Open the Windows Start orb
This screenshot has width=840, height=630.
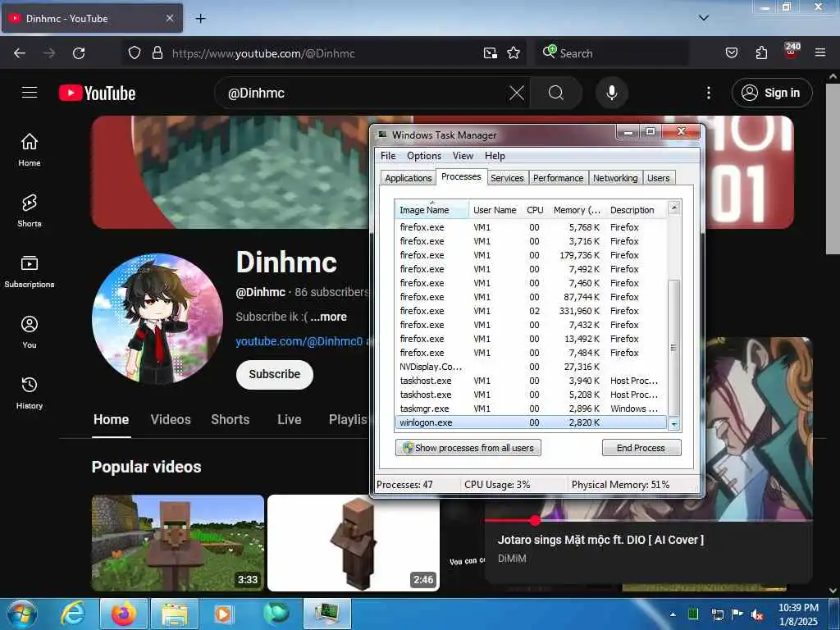(x=22, y=614)
